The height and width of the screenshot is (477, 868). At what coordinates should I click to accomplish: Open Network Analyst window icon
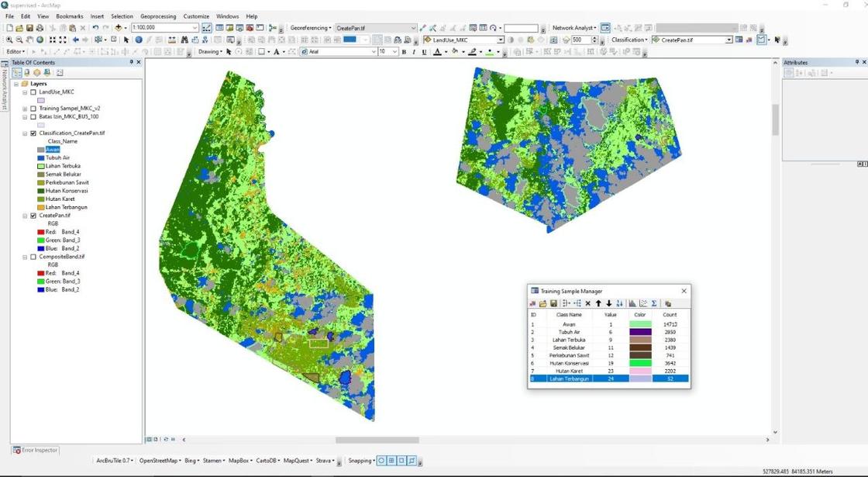tap(605, 28)
